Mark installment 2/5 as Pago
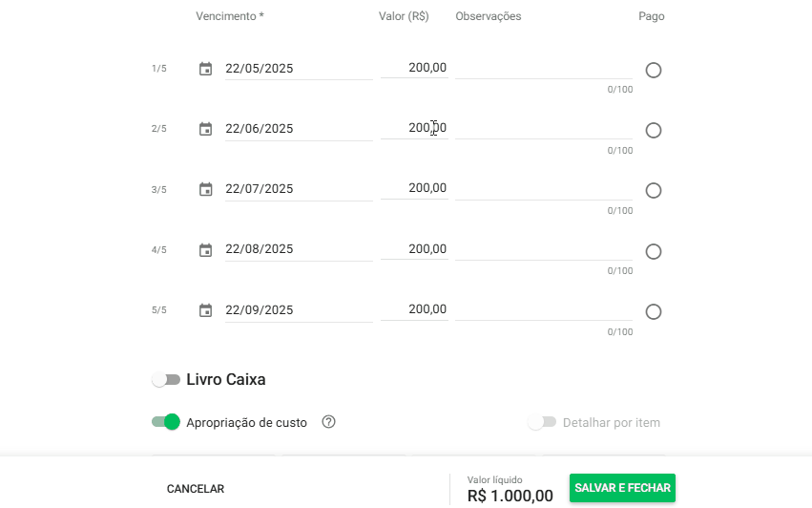The image size is (812, 508). [654, 131]
